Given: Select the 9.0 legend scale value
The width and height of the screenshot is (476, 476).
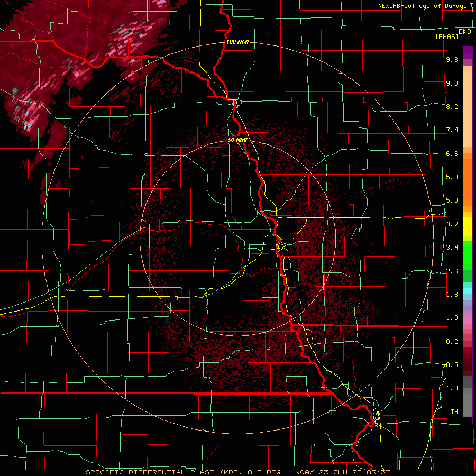Looking at the screenshot, I should pyautogui.click(x=452, y=83).
